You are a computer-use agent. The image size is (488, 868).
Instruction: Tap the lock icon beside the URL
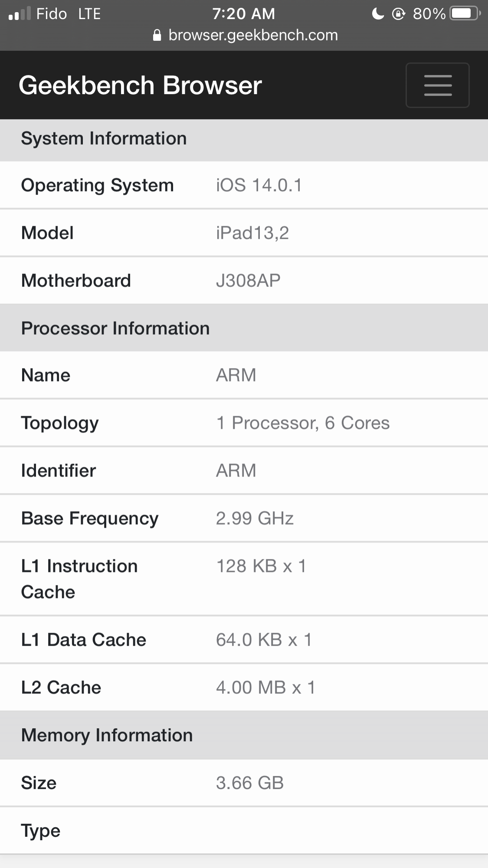click(x=157, y=36)
